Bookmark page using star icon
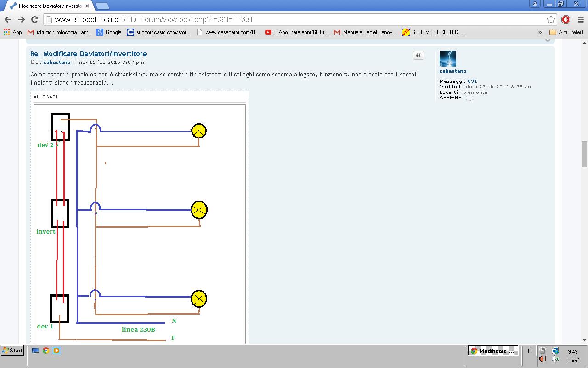This screenshot has width=588, height=368. [x=551, y=19]
